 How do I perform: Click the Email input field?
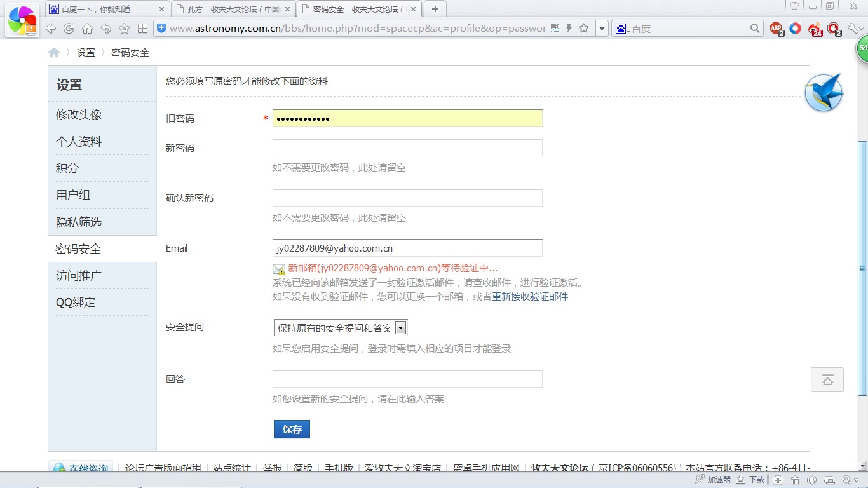click(x=407, y=248)
